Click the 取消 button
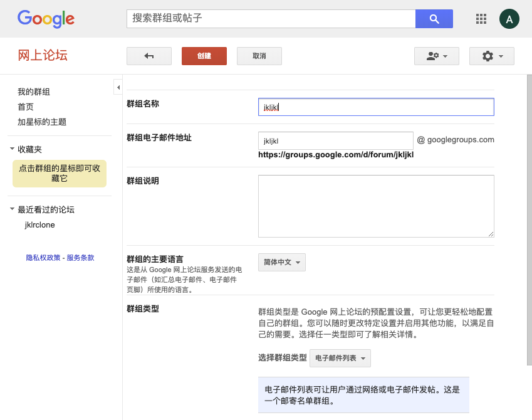 coord(259,56)
